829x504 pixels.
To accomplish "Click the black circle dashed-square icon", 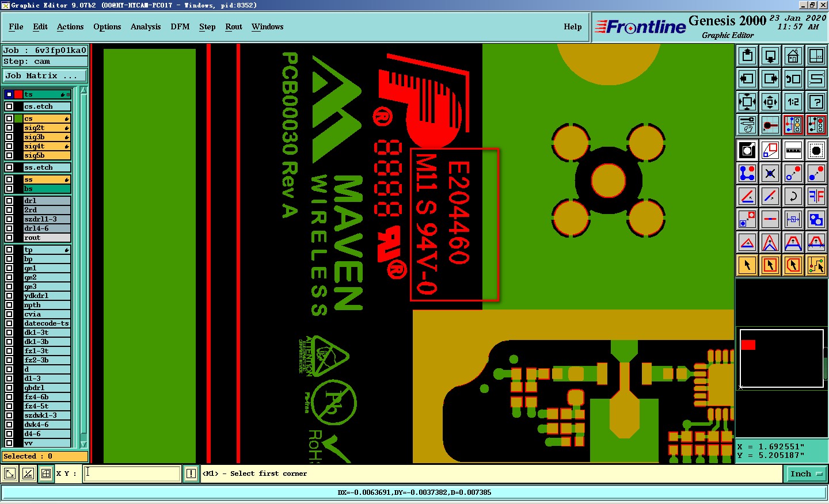I will click(x=816, y=150).
